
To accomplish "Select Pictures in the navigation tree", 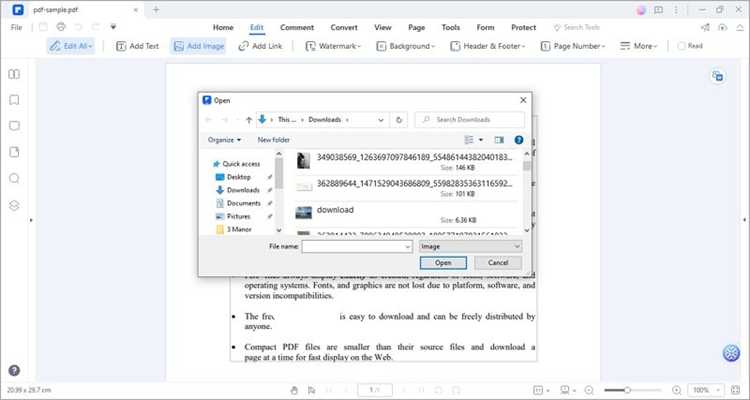I will [x=238, y=216].
